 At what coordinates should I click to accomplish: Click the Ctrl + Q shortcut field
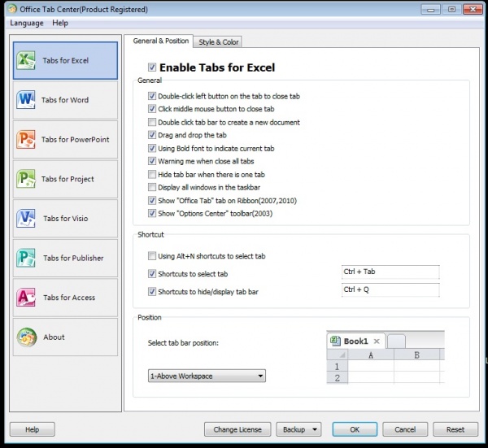click(390, 290)
